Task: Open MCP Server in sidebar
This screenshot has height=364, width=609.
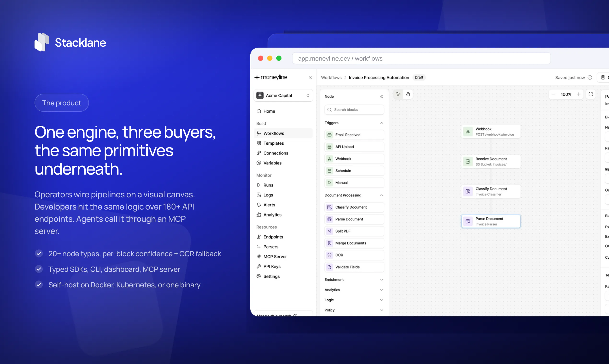Action: [283, 256]
